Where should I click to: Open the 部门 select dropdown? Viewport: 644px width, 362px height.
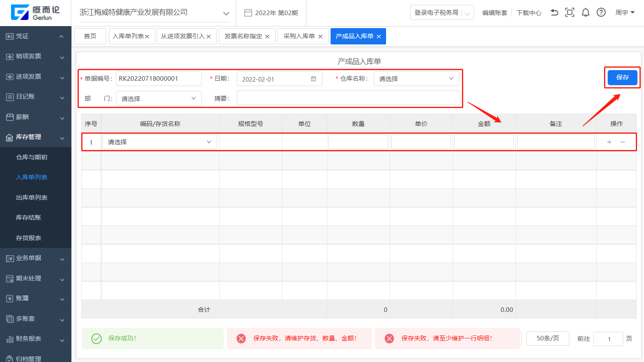click(159, 99)
